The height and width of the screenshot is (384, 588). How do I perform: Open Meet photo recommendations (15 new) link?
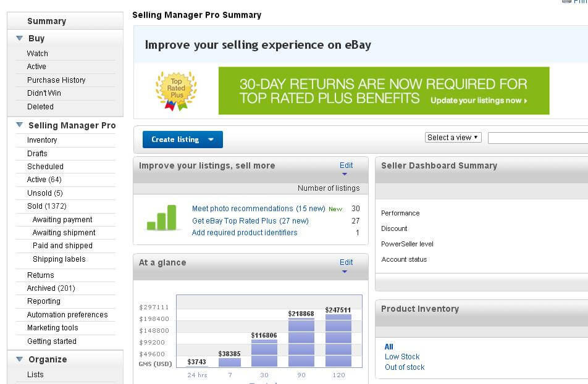click(x=258, y=209)
